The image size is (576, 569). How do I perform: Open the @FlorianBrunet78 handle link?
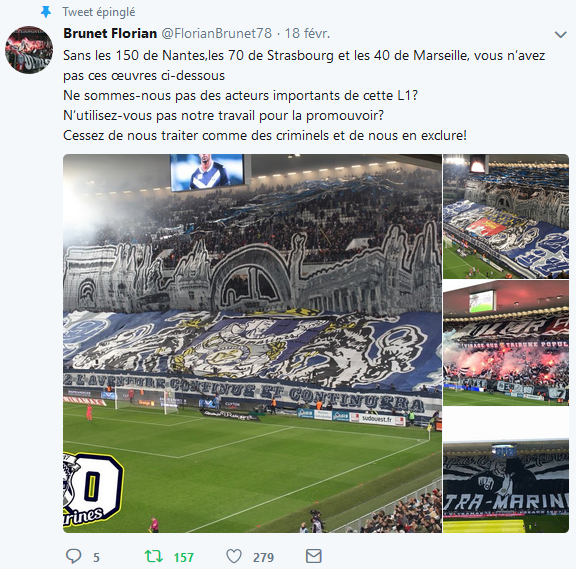(216, 33)
